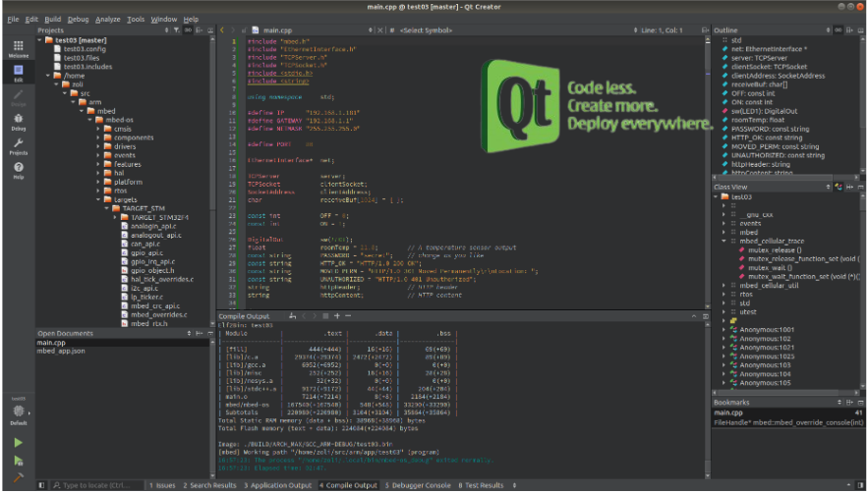Click the stop icon in Compile Output toolbar
The image size is (868, 493).
click(x=325, y=316)
